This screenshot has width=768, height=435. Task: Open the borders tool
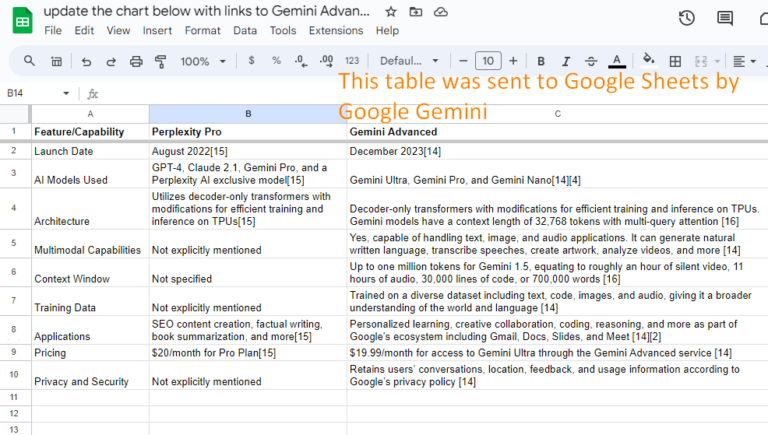(x=675, y=61)
